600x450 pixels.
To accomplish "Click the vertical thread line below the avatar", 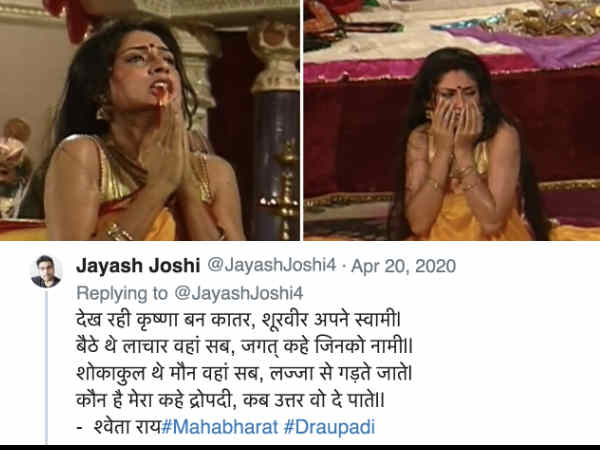I will pyautogui.click(x=46, y=367).
